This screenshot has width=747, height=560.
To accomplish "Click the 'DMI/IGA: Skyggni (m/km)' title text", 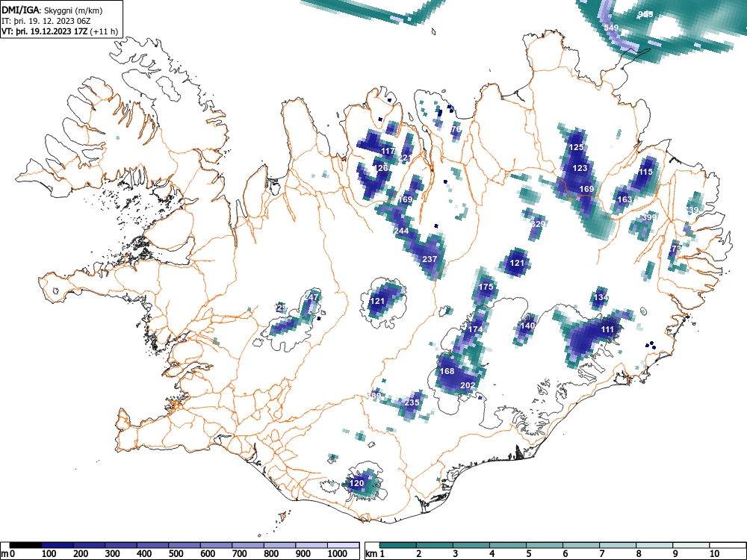I will coord(52,10).
